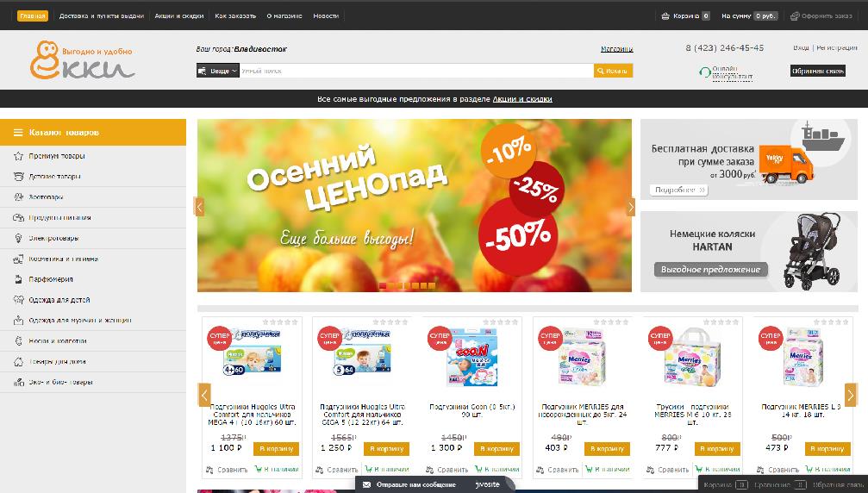Open the Обратная связь button
Viewport: 868px width, 493px height.
818,71
